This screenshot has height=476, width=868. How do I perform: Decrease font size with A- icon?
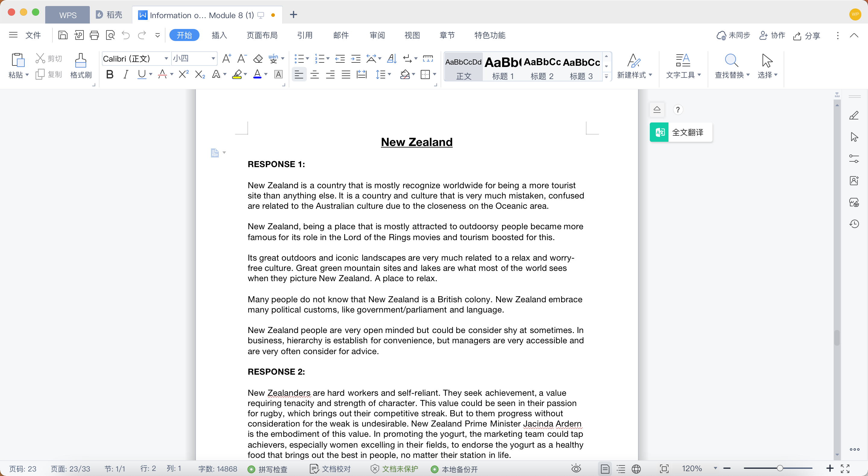[x=242, y=58]
